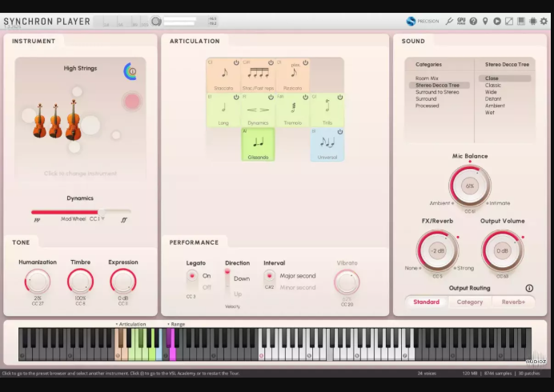Toggle power button on Trills cell

click(x=340, y=97)
